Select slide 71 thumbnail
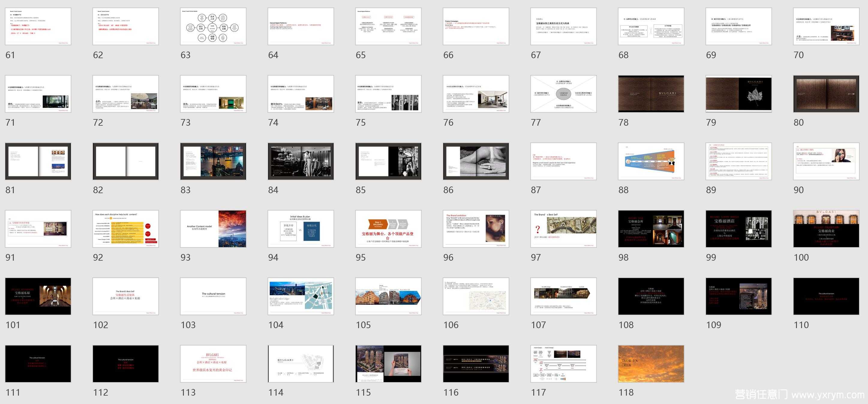 pos(38,94)
